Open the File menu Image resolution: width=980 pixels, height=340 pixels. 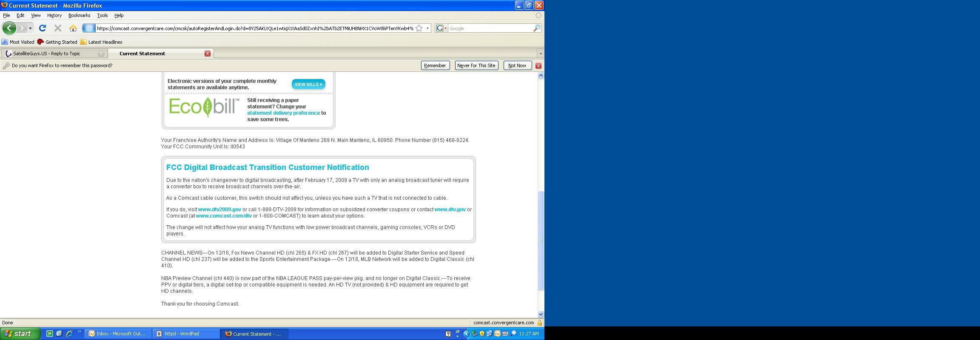pyautogui.click(x=6, y=15)
